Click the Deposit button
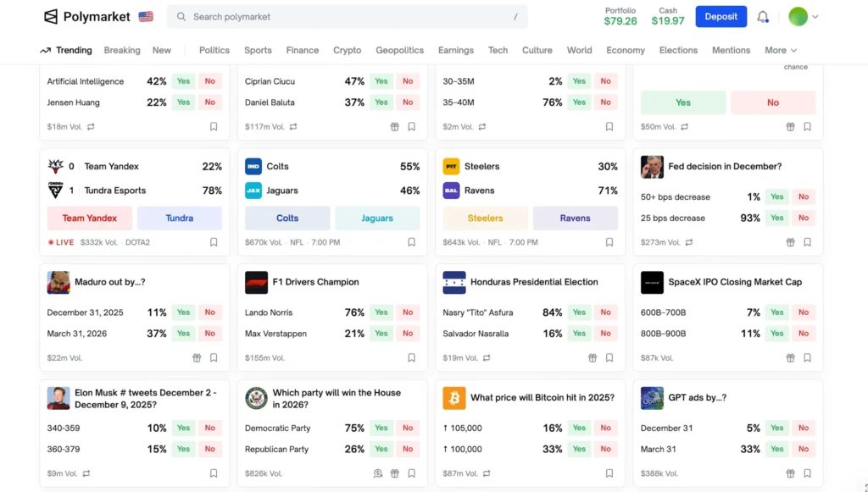This screenshot has width=868, height=492. (721, 17)
